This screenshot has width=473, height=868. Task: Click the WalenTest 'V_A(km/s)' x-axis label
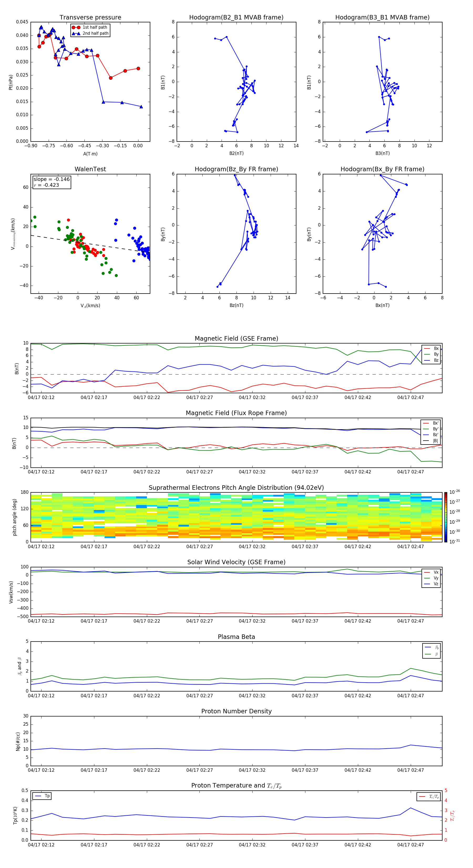90,306
